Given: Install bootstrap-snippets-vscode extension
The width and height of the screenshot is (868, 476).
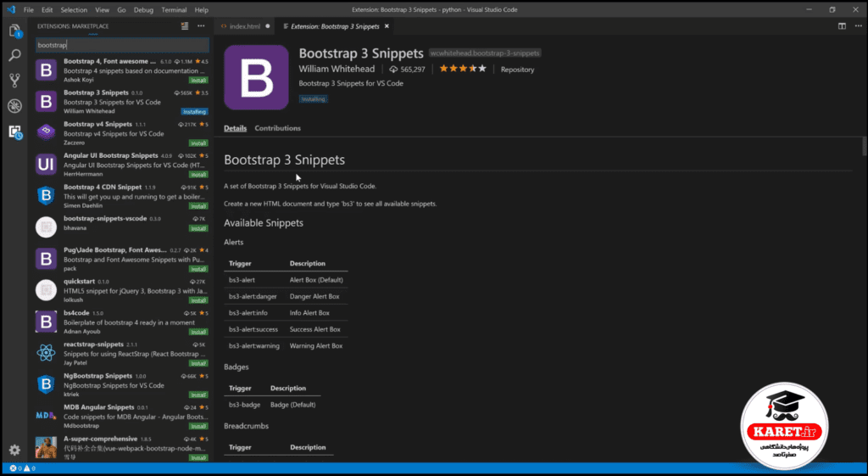Looking at the screenshot, I should [198, 228].
